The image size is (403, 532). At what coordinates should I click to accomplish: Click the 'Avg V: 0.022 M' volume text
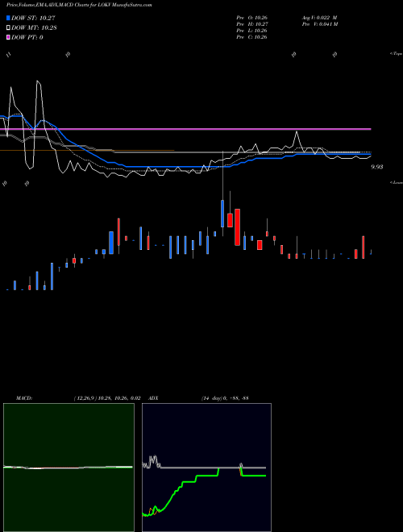pos(320,17)
